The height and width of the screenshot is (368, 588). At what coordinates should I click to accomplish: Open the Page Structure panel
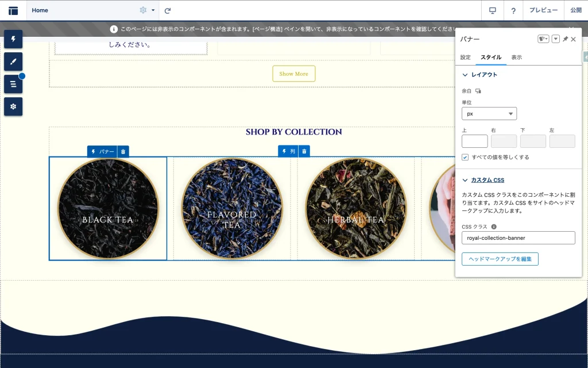point(13,84)
